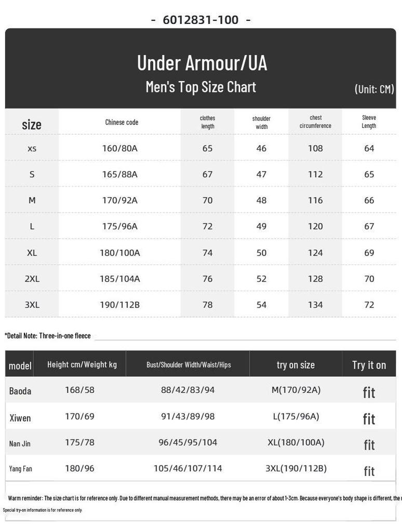Viewport: 402px width, 532px height.
Task: Select the 3XL size row label
Action: click(32, 304)
